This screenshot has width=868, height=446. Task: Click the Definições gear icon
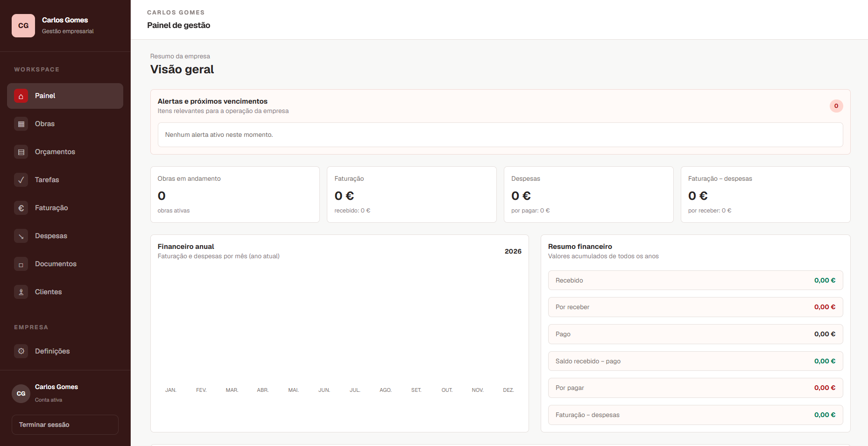(21, 351)
